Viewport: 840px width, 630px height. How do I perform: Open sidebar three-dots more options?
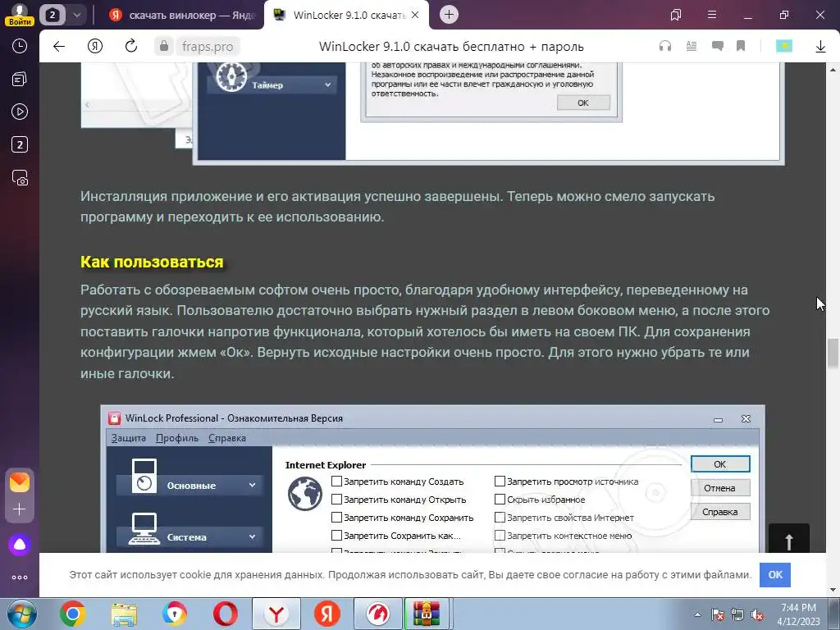[20, 577]
